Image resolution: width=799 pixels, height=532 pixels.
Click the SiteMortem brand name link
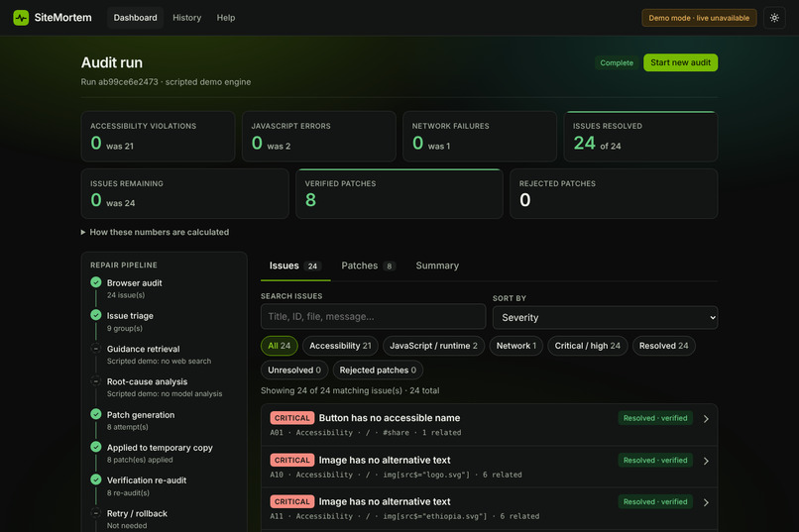click(62, 18)
